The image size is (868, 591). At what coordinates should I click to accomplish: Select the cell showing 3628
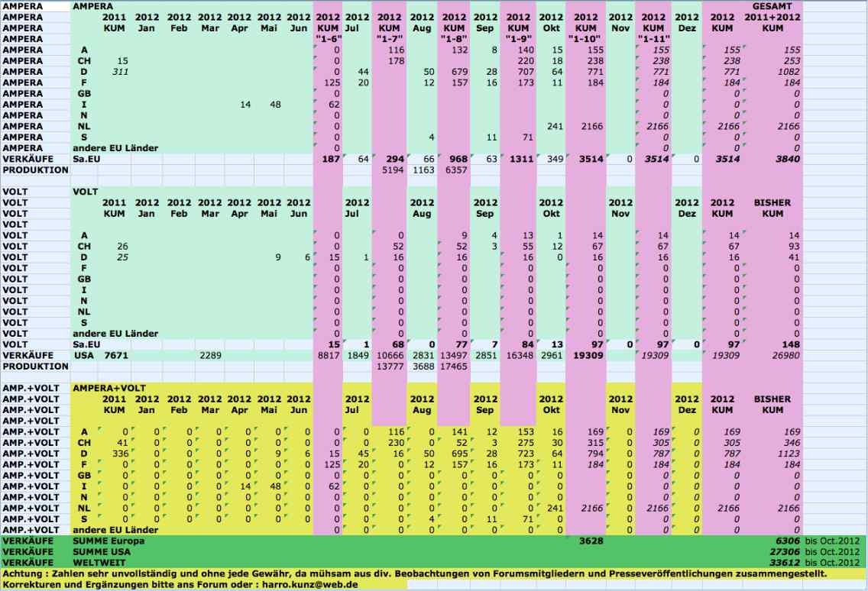coord(586,541)
